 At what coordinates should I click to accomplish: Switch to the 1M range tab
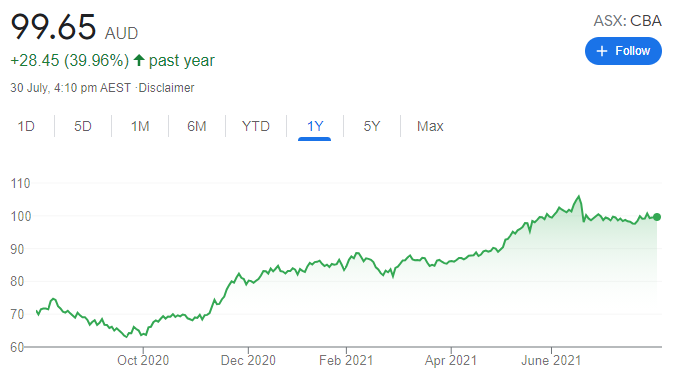pyautogui.click(x=140, y=126)
